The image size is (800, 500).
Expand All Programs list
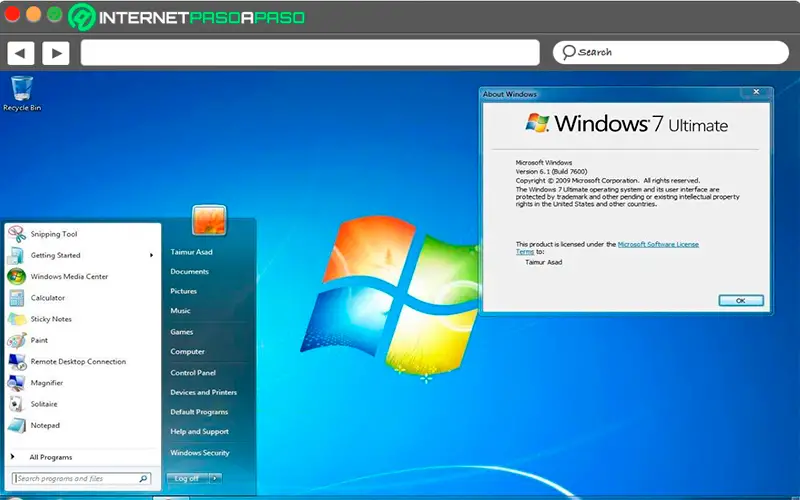coord(51,457)
